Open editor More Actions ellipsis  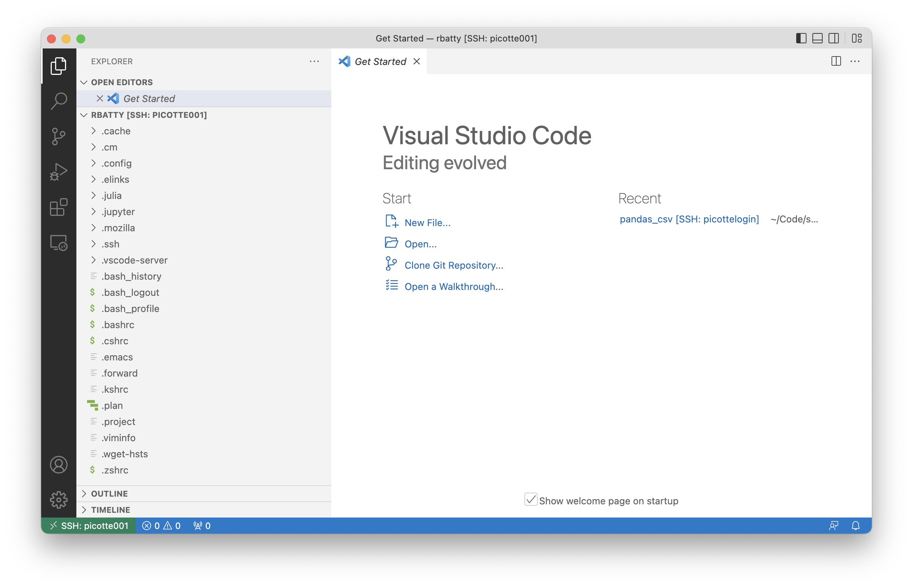coord(855,61)
